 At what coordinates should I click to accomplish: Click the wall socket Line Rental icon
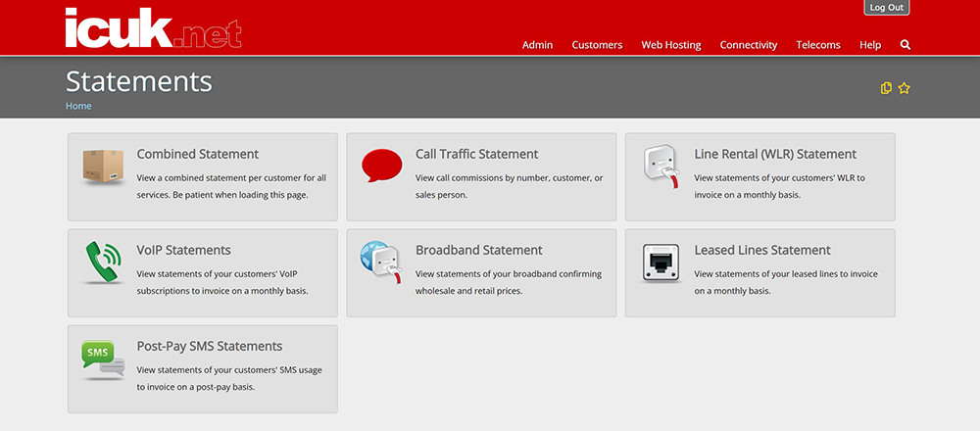pyautogui.click(x=661, y=167)
